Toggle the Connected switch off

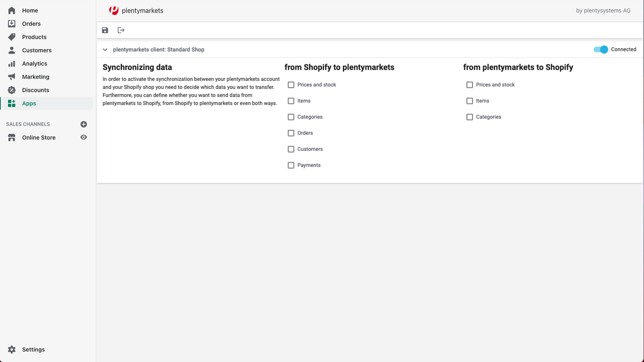click(601, 49)
